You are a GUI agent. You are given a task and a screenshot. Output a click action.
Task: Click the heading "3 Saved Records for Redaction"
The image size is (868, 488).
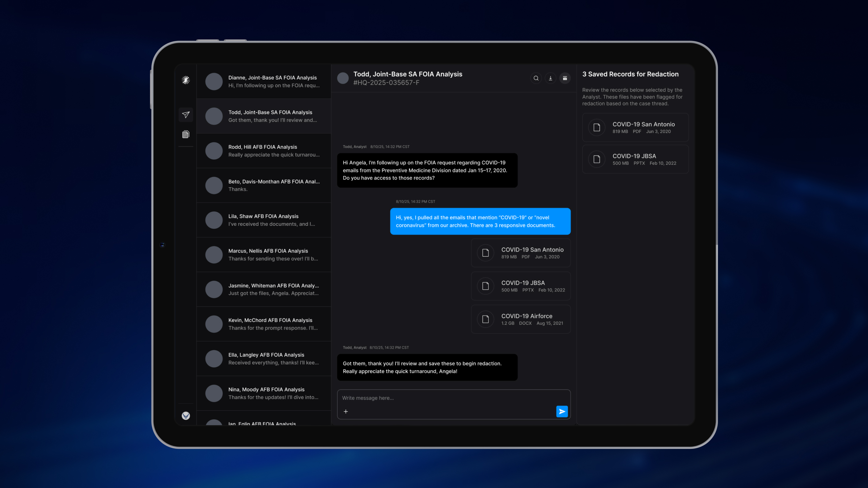click(x=630, y=74)
